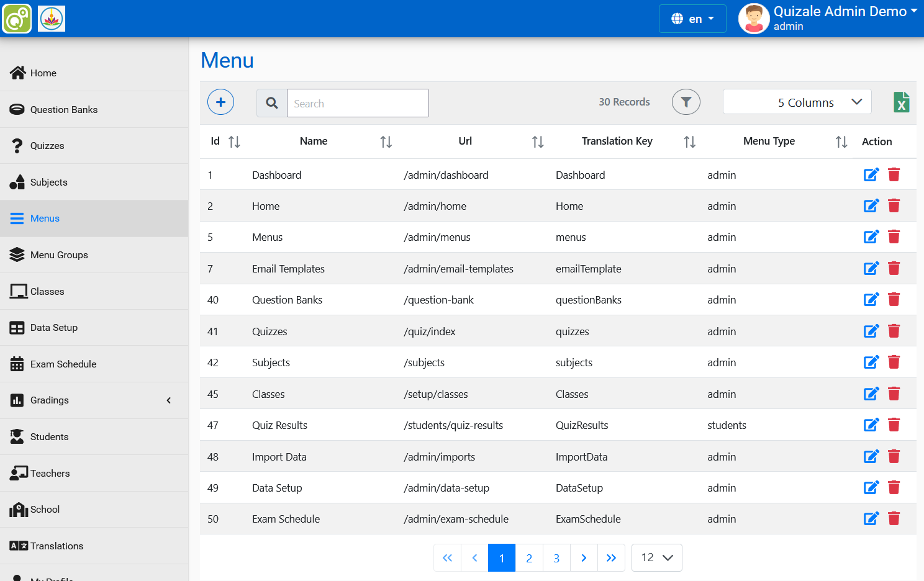Screen dimensions: 924x581
Task: Go to page 3 of results
Action: [556, 557]
